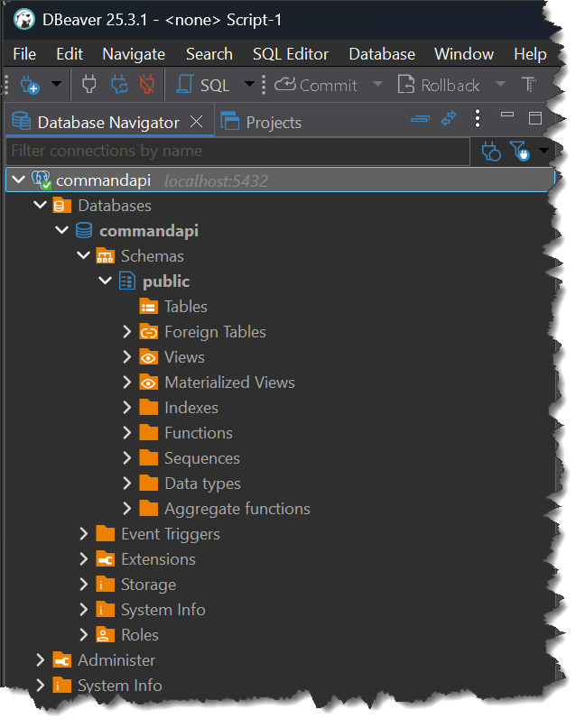Click the Invalidate/Reconnect plug icon
The width and height of the screenshot is (585, 728).
(118, 84)
